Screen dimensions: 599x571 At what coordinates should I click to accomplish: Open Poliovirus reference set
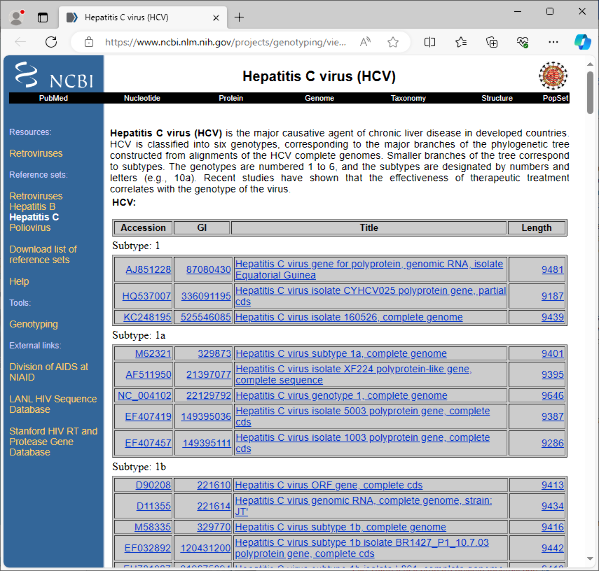click(x=30, y=228)
